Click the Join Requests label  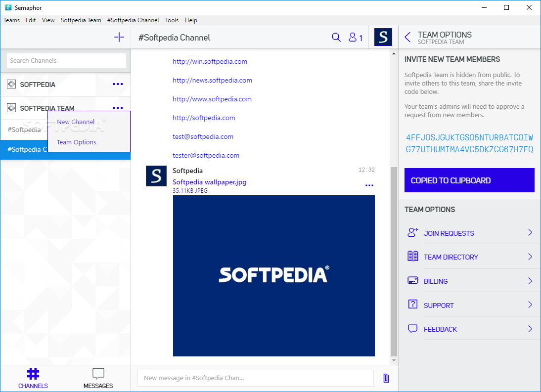[449, 233]
